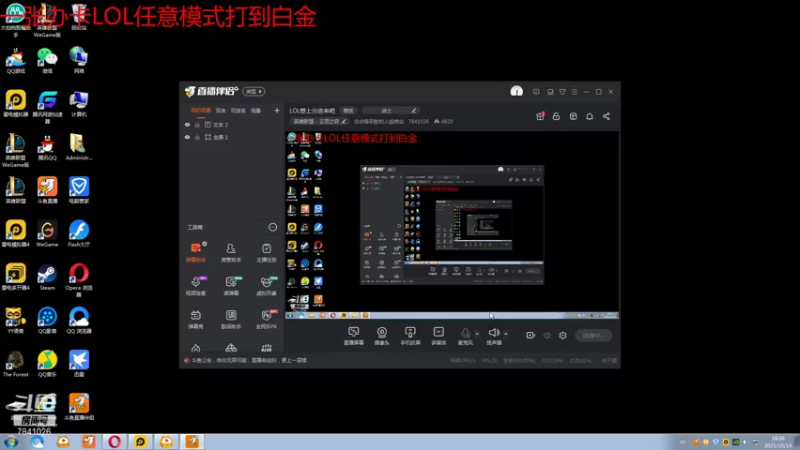
Task: Open the 主播任务 streamer tasks tool
Action: point(266,252)
